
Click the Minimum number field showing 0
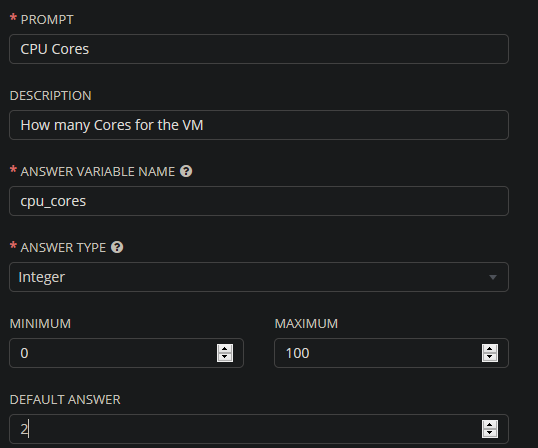[126, 353]
